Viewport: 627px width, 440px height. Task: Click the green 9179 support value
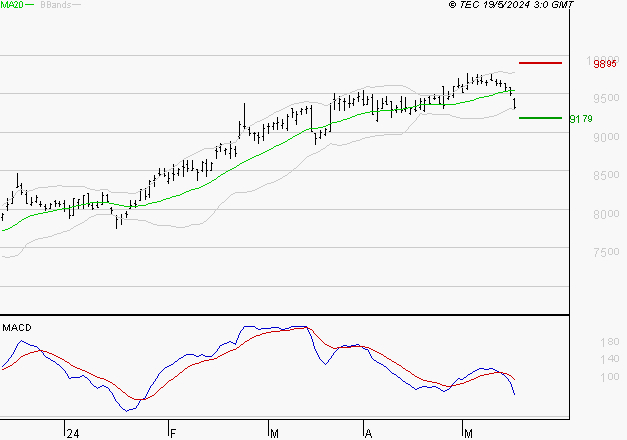581,119
